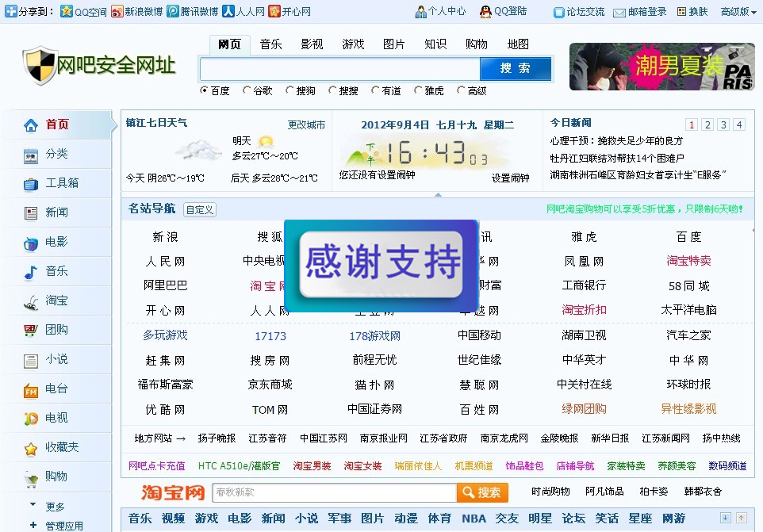Click the 电视 TV icon in sidebar
This screenshot has height=532, width=763.
[31, 419]
